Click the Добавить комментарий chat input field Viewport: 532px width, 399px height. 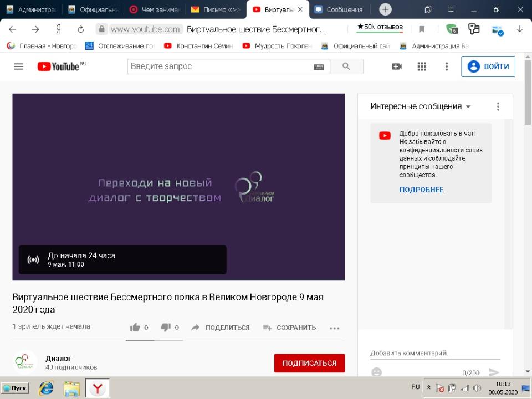434,353
